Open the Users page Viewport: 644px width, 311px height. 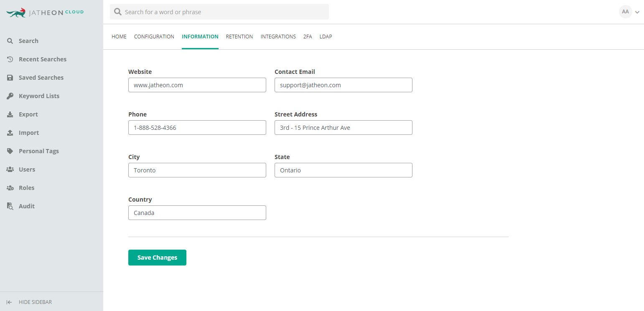point(27,169)
